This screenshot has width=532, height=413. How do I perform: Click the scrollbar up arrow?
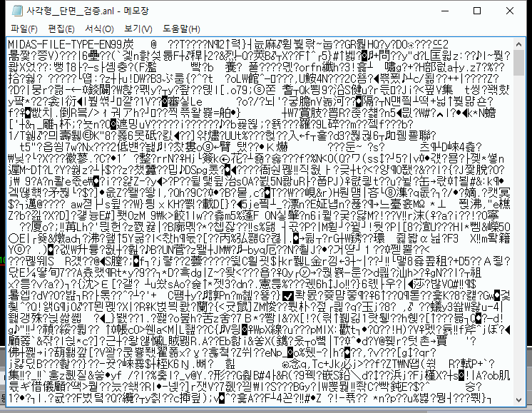[518, 44]
